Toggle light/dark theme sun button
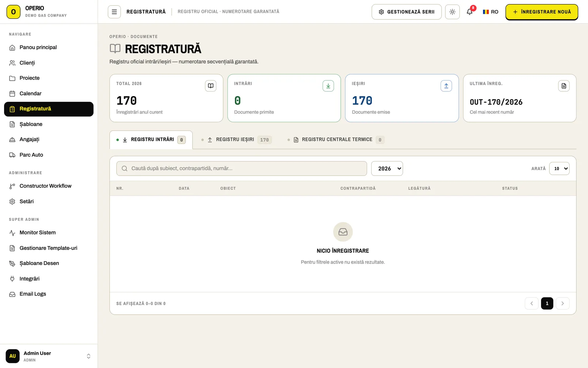588x368 pixels. (x=452, y=12)
